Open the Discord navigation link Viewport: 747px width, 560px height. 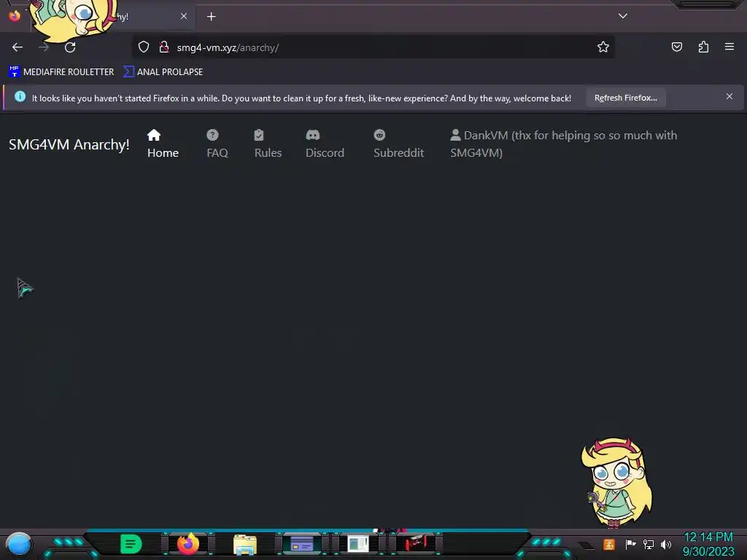click(x=325, y=144)
